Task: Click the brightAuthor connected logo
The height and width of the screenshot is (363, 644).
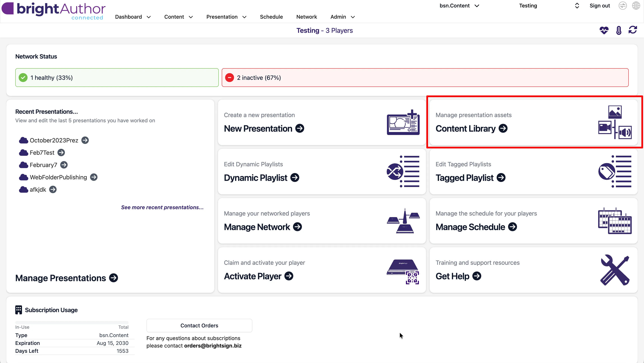Action: point(53,11)
